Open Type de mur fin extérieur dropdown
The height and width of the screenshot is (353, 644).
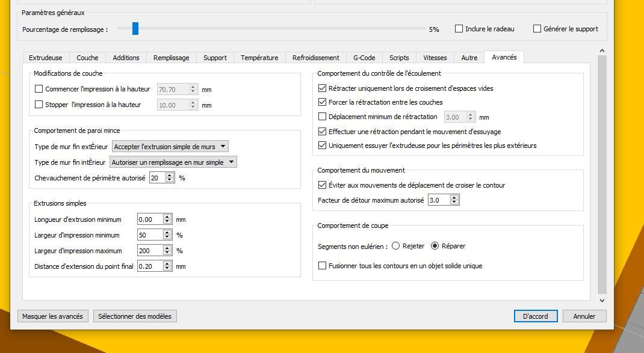click(x=170, y=147)
